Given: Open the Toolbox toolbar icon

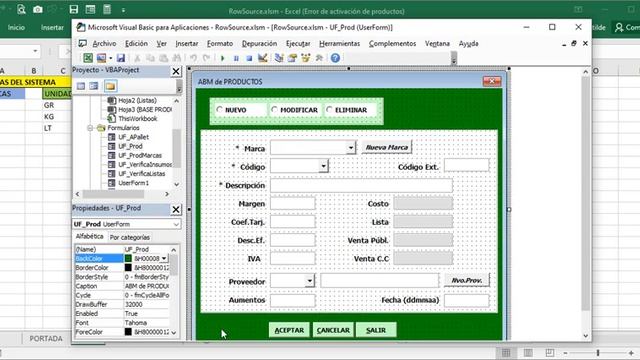Looking at the screenshot, I should [x=319, y=58].
